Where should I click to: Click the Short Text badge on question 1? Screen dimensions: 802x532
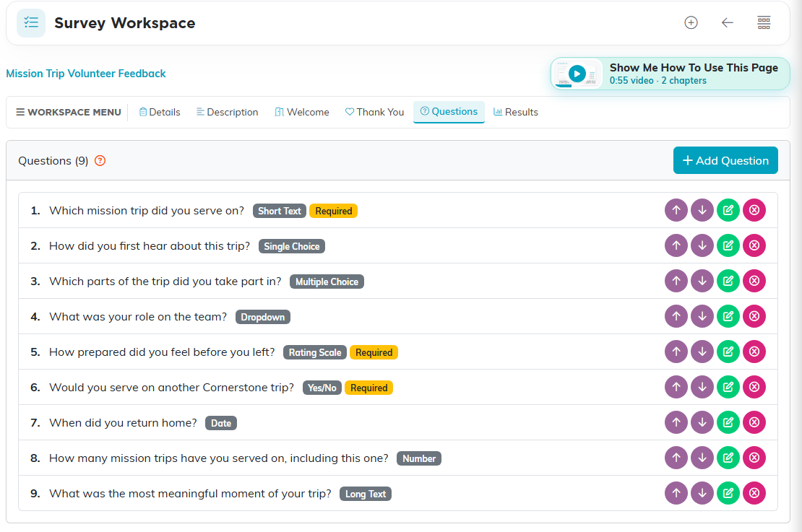click(280, 211)
